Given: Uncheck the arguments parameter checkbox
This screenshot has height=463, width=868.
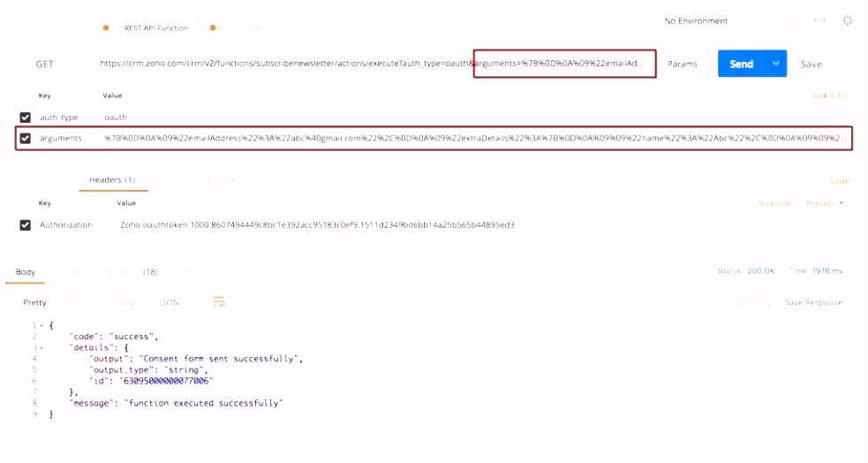Looking at the screenshot, I should pos(25,138).
